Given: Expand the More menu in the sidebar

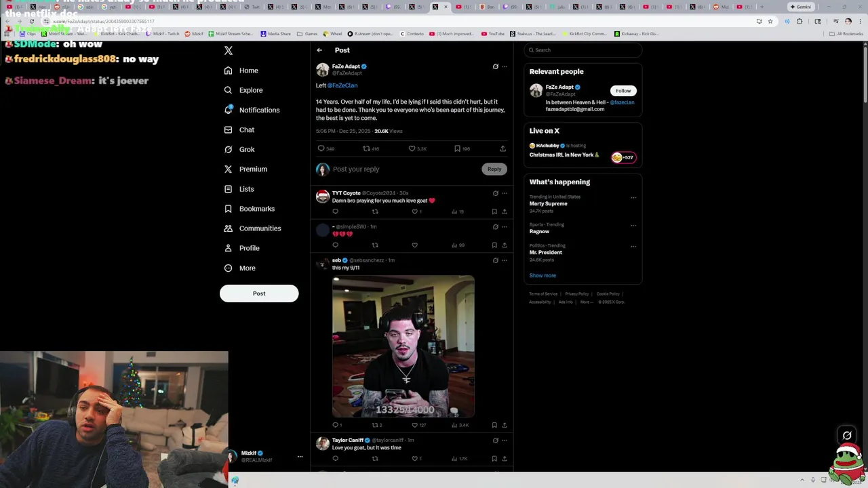Looking at the screenshot, I should (239, 268).
